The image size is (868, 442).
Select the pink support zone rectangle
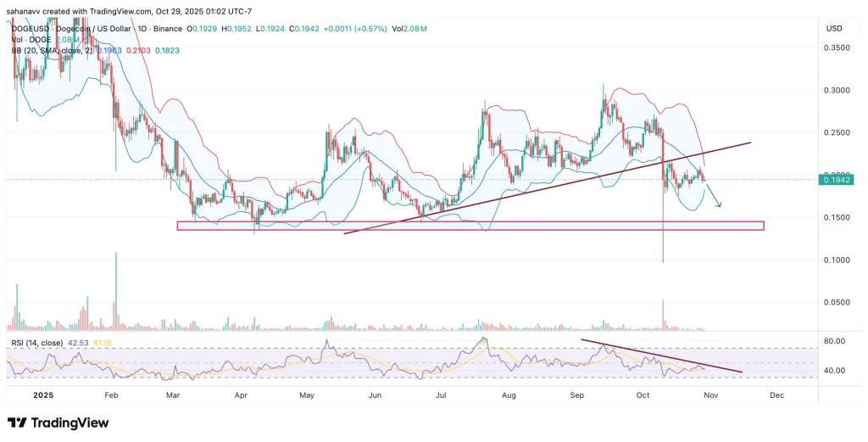[x=470, y=226]
